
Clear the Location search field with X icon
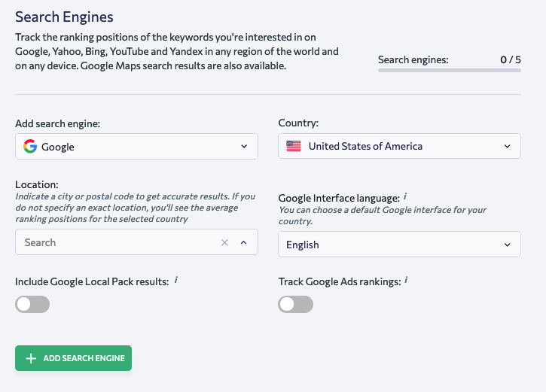pyautogui.click(x=224, y=242)
